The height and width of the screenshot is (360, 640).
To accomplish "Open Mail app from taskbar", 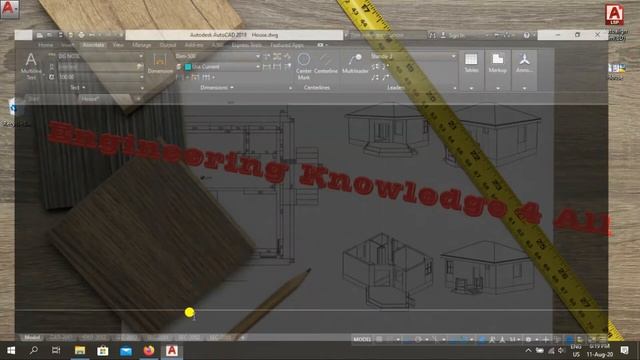I will click(x=126, y=351).
